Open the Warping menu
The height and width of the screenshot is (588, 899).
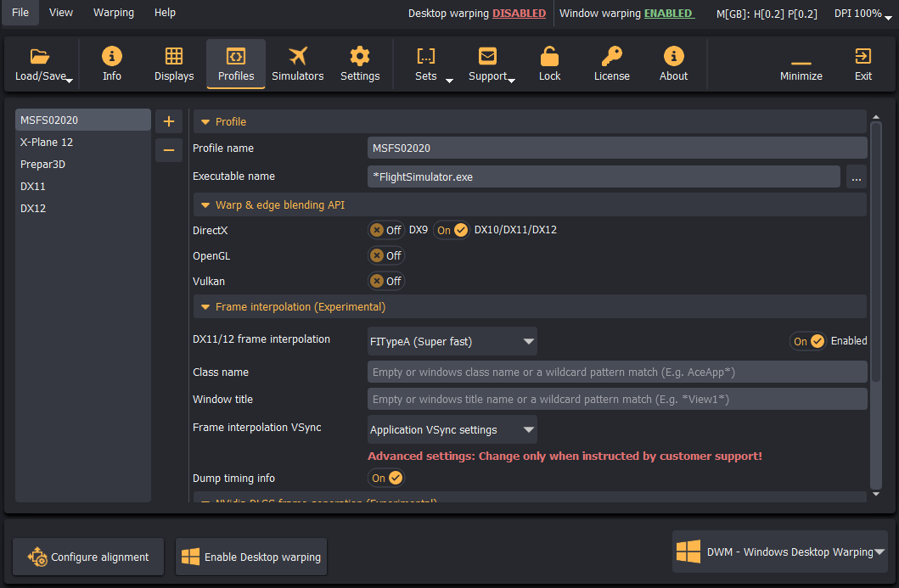pos(114,13)
